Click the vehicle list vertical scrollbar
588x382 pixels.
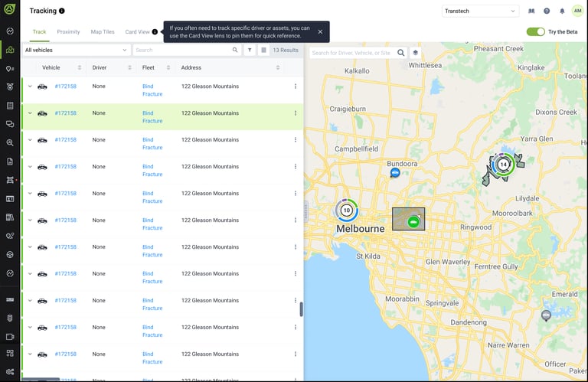pyautogui.click(x=301, y=309)
